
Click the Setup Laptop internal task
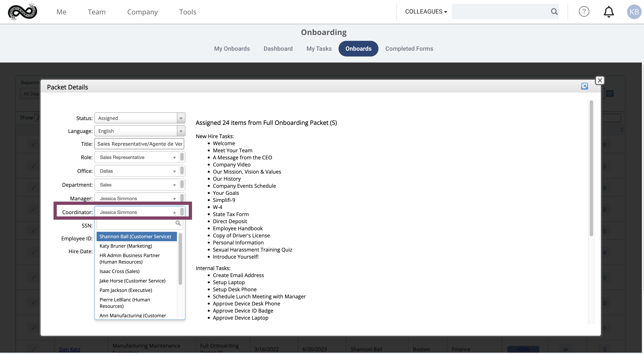pyautogui.click(x=228, y=282)
